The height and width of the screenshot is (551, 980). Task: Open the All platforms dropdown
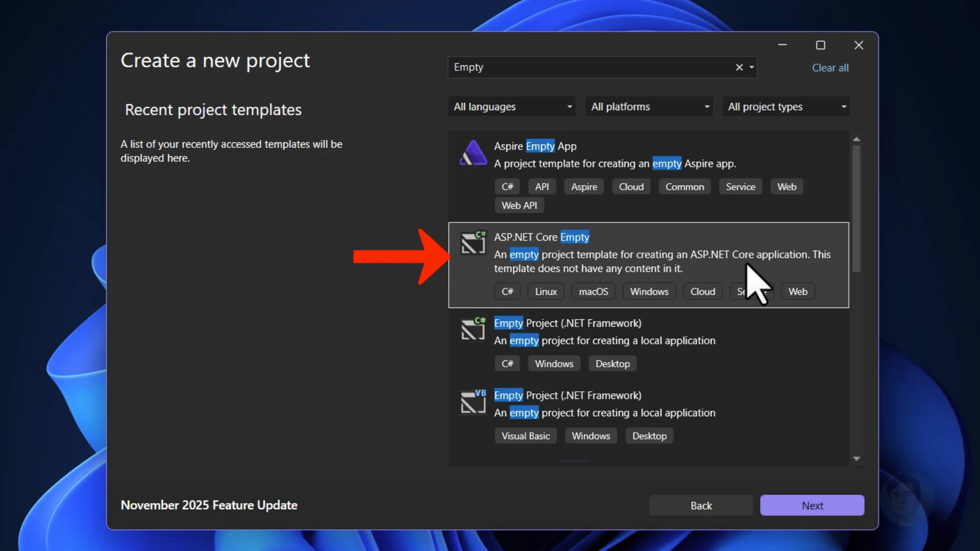(x=649, y=106)
